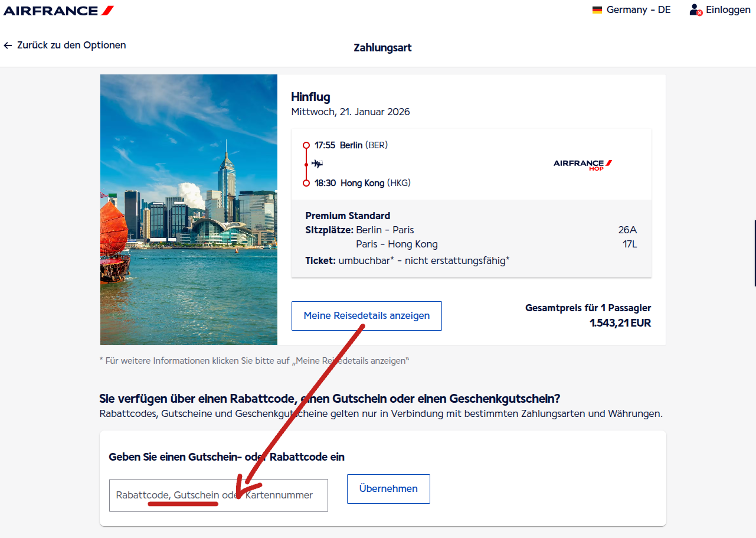Click the user profile login icon
The image size is (756, 538).
coord(696,10)
